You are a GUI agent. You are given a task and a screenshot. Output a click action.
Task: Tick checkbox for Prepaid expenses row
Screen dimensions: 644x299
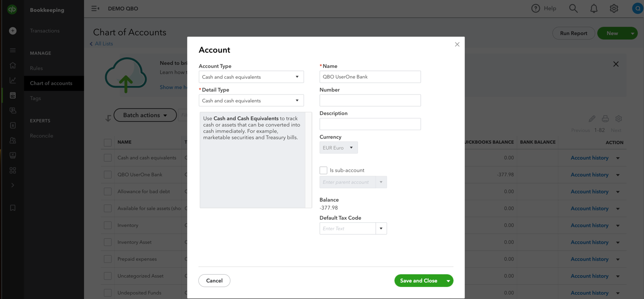(x=107, y=259)
